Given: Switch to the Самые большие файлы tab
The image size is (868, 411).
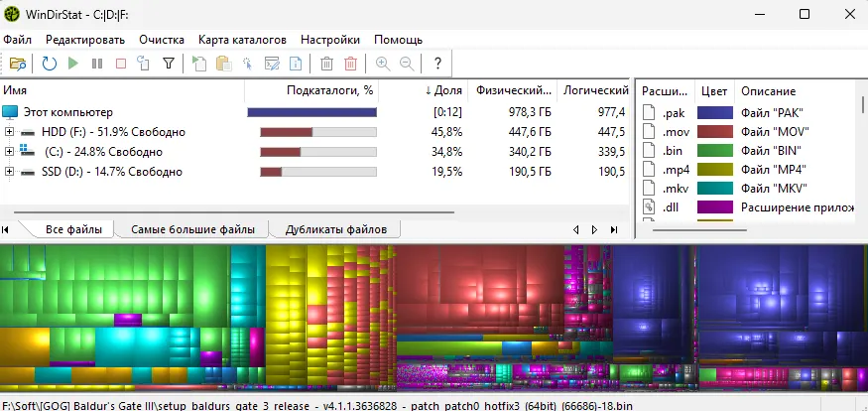Looking at the screenshot, I should click(192, 229).
